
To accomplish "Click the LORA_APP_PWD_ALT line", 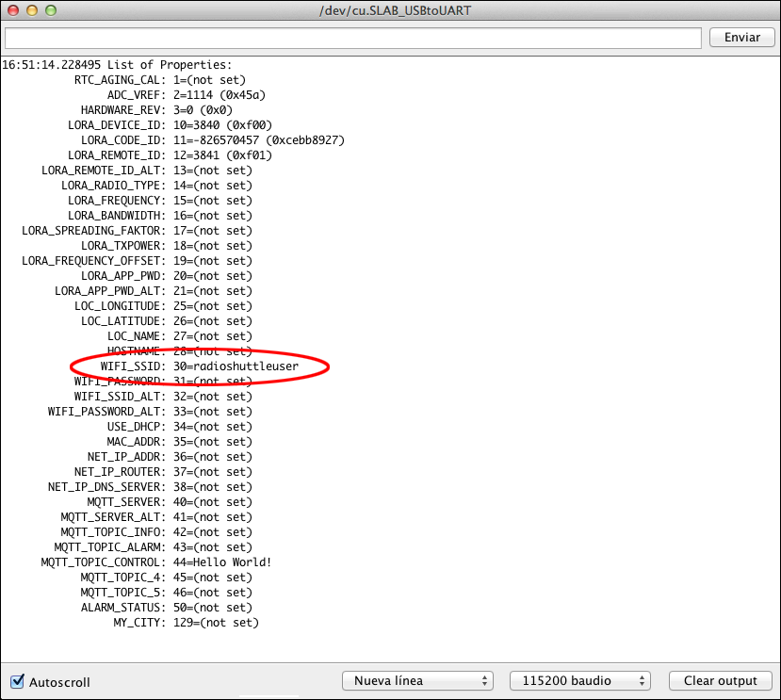I will (154, 291).
